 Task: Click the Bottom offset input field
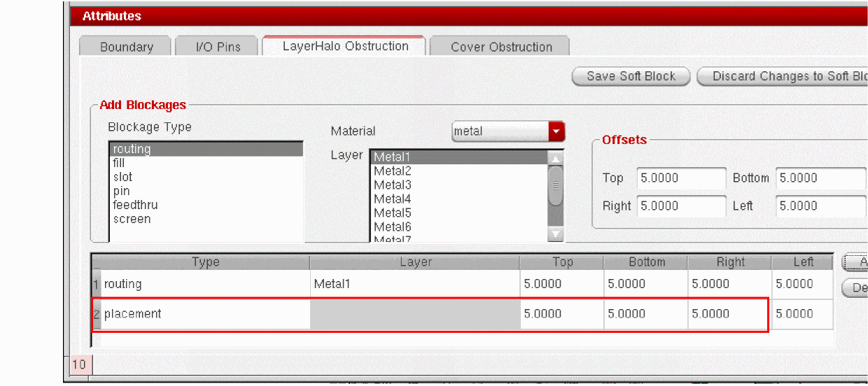pos(820,178)
